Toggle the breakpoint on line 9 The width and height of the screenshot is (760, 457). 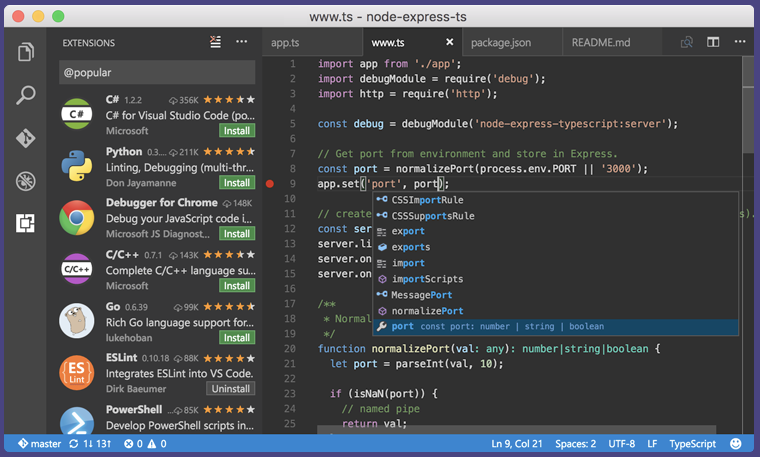click(x=270, y=184)
